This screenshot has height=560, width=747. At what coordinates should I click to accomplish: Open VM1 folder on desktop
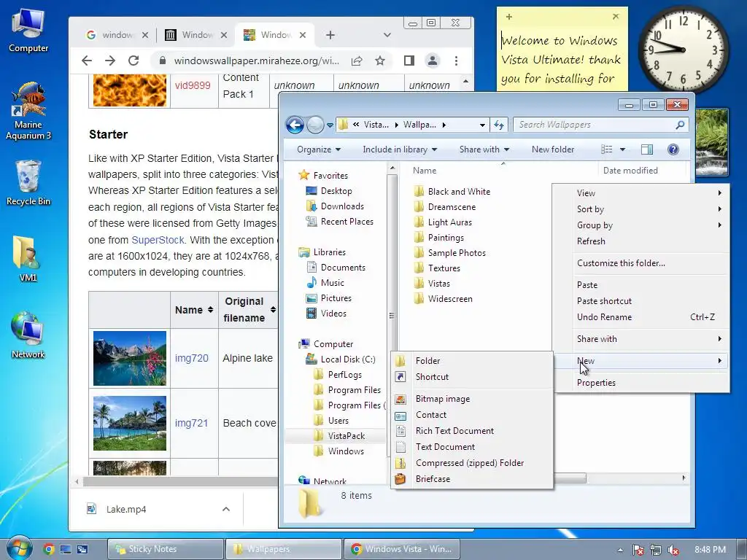[x=28, y=257]
